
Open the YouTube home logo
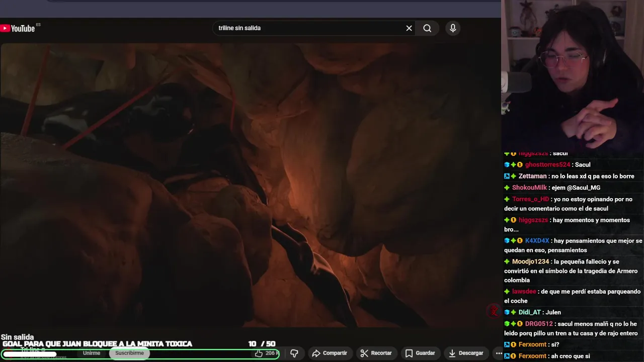click(18, 28)
